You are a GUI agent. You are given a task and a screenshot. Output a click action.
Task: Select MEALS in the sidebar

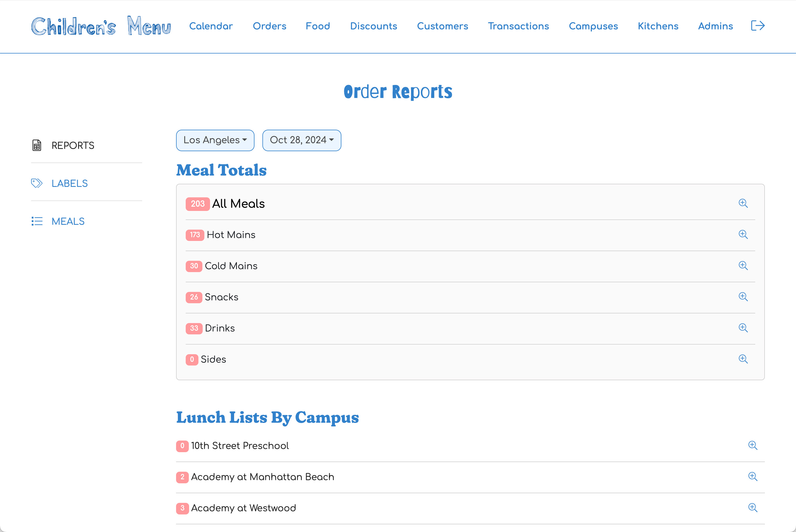68,222
